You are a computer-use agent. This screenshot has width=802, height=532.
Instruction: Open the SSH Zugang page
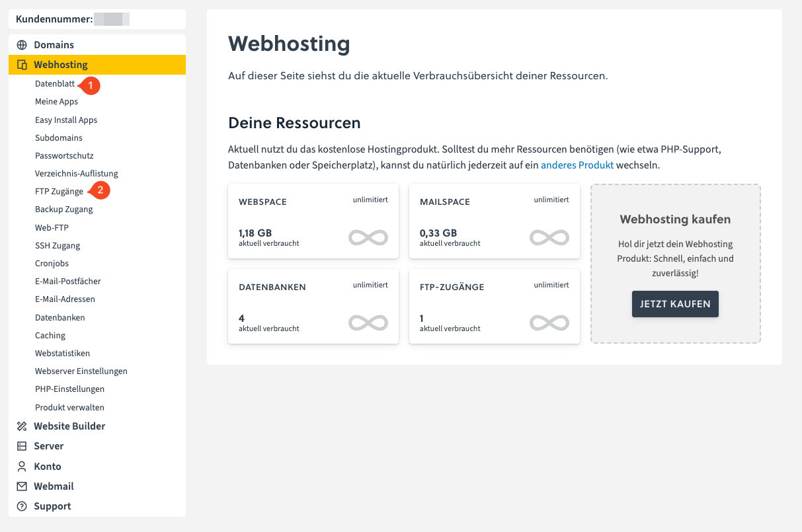pos(58,246)
